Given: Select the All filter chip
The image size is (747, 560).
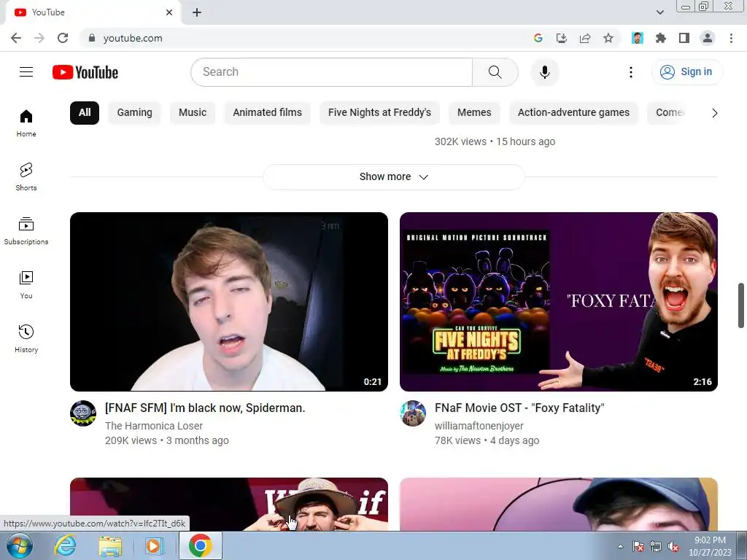Looking at the screenshot, I should click(85, 113).
